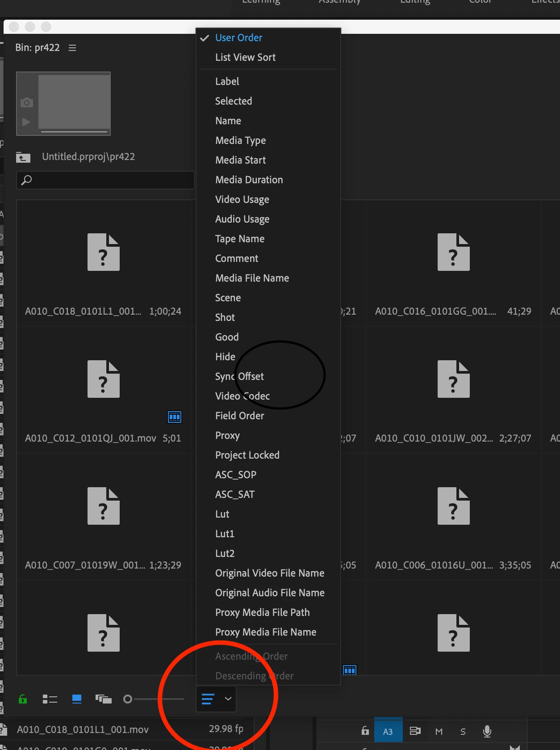This screenshot has width=560, height=750.
Task: Toggle the bin write lock icon
Action: [x=23, y=699]
